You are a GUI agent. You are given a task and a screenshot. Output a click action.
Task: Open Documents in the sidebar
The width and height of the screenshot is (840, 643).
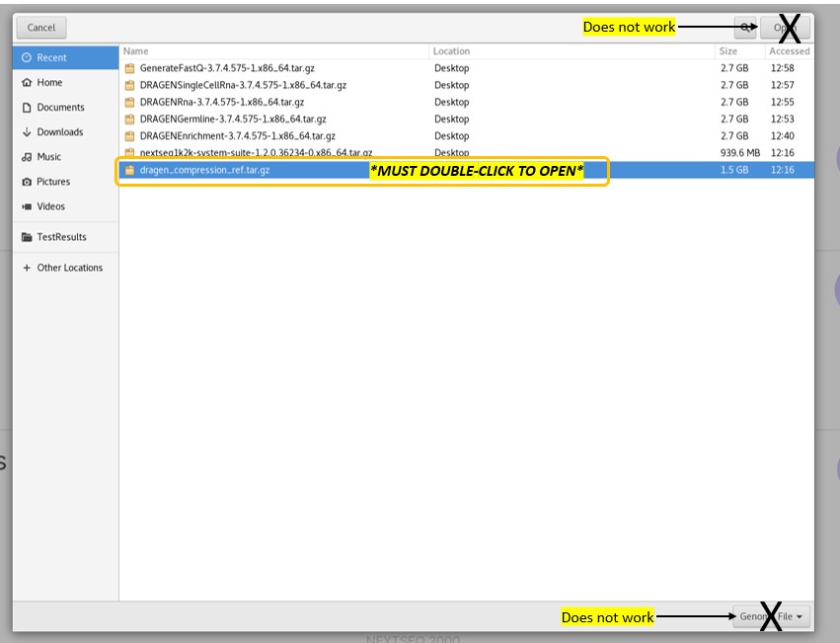click(60, 108)
